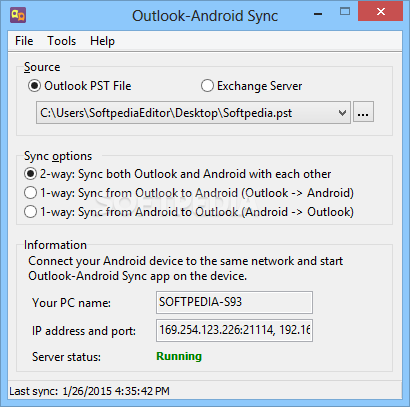Click the 'Connect your Android device' instruction text
The width and height of the screenshot is (410, 407).
tap(186, 268)
